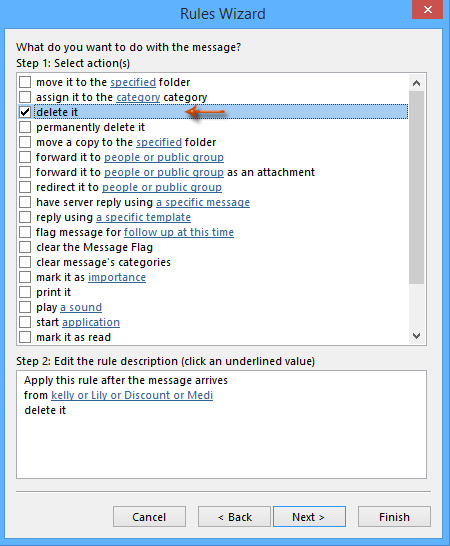Uncheck the 'delete it' checkbox
This screenshot has width=450, height=546.
point(25,112)
